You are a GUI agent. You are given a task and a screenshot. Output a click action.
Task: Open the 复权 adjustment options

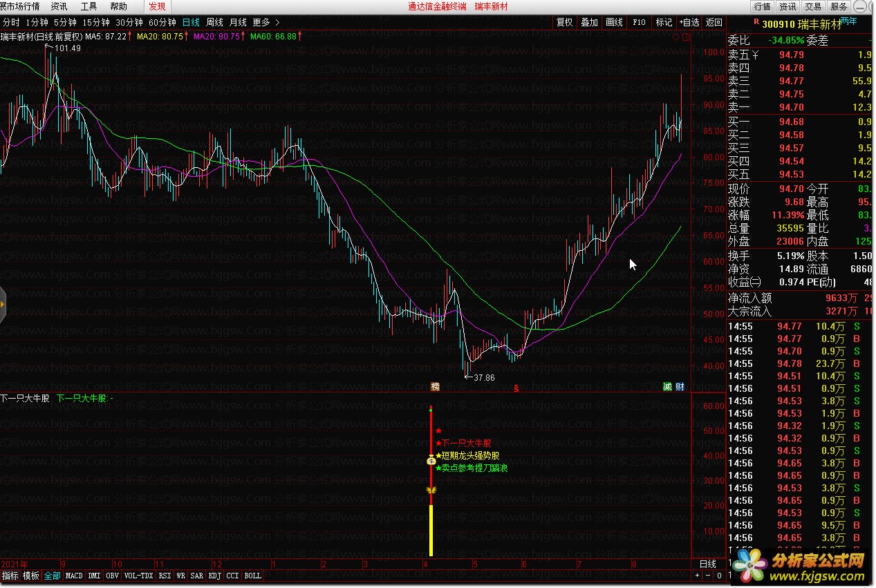point(565,22)
